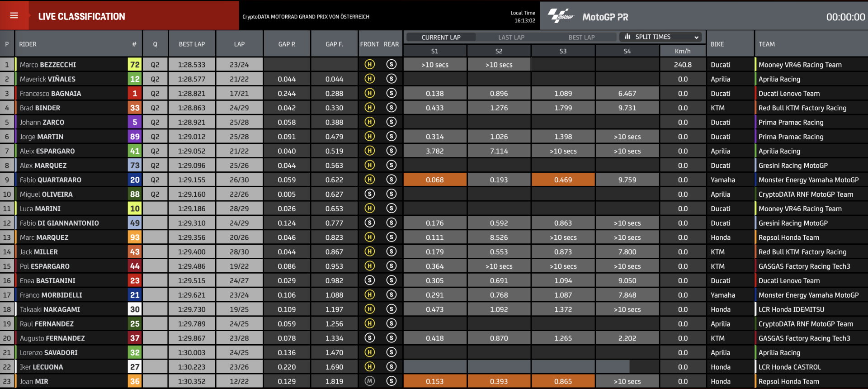Click Martin's front tyre H icon
Image resolution: width=868 pixels, height=389 pixels.
pyautogui.click(x=369, y=136)
